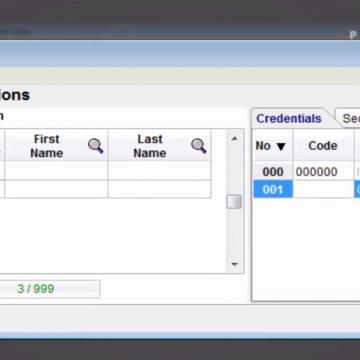Image resolution: width=360 pixels, height=360 pixels.
Task: Sort credentials by No column arrow
Action: [281, 146]
